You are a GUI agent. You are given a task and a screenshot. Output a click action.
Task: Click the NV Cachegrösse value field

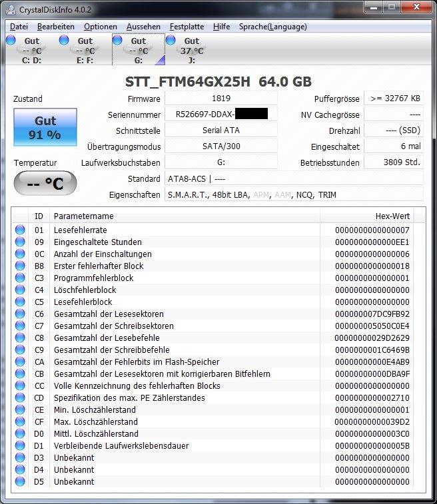[x=394, y=115]
